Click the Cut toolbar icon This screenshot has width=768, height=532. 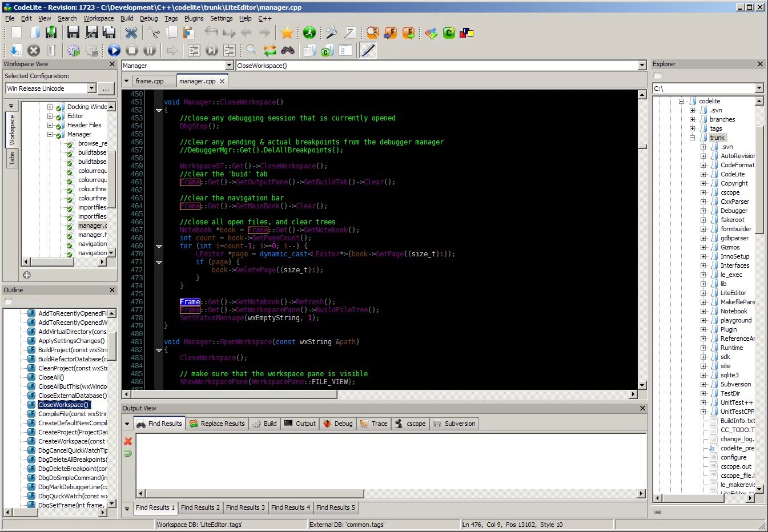[153, 33]
